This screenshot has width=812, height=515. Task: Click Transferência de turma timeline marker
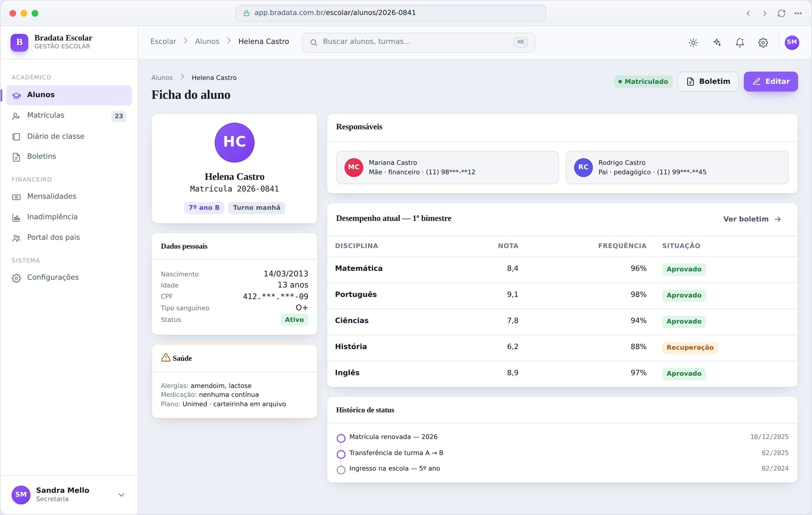341,454
